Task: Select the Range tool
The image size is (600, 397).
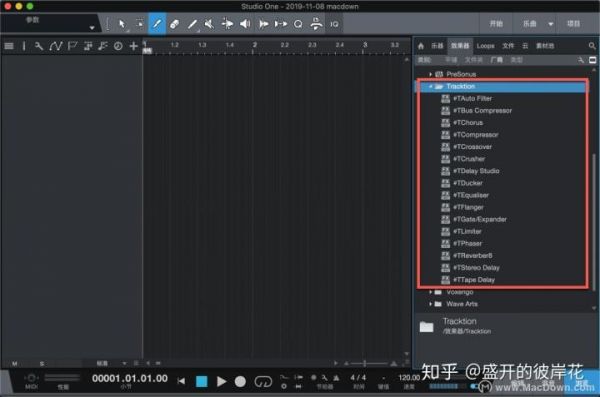Action: click(x=140, y=24)
